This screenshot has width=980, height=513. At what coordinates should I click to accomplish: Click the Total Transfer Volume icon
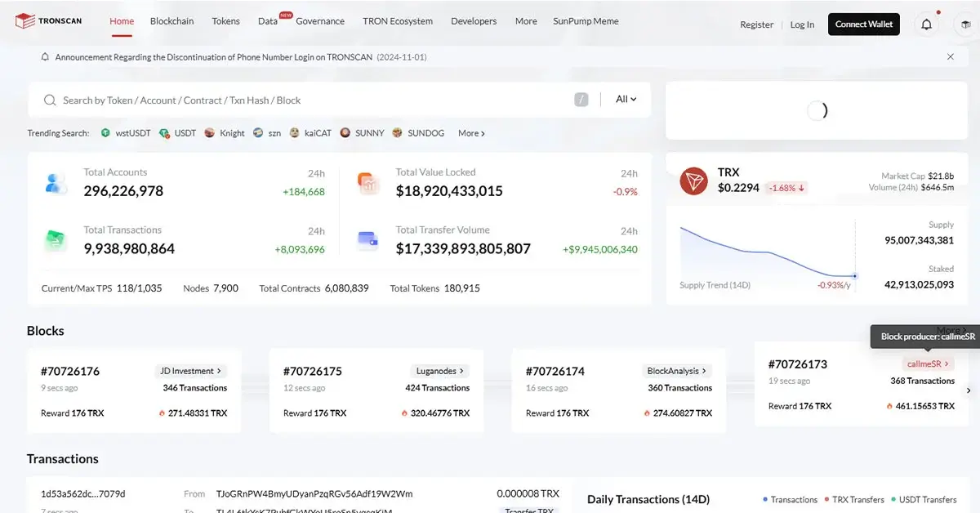tap(367, 240)
